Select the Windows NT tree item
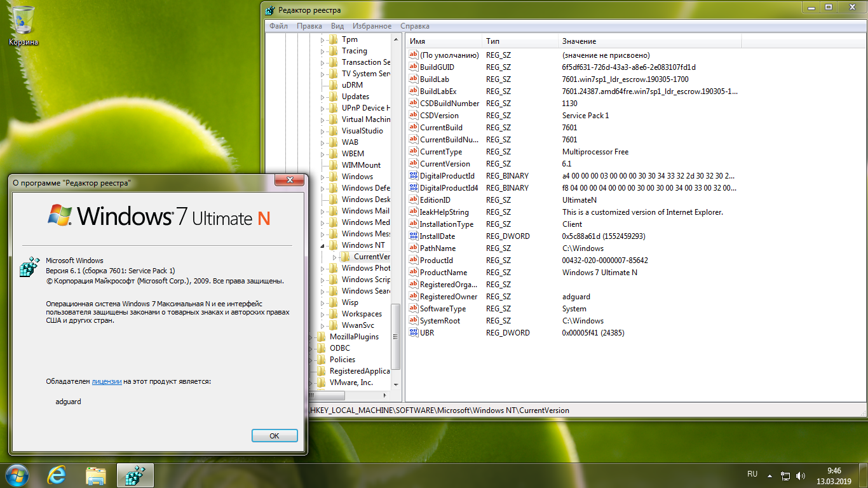The width and height of the screenshot is (868, 488). pos(363,245)
